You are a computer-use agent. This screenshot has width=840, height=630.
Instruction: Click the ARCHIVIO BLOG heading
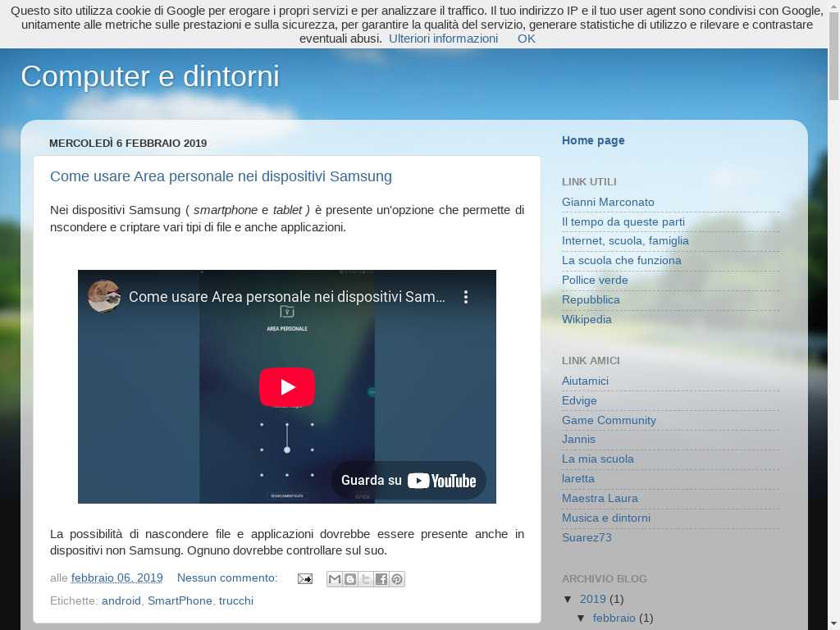click(x=605, y=578)
